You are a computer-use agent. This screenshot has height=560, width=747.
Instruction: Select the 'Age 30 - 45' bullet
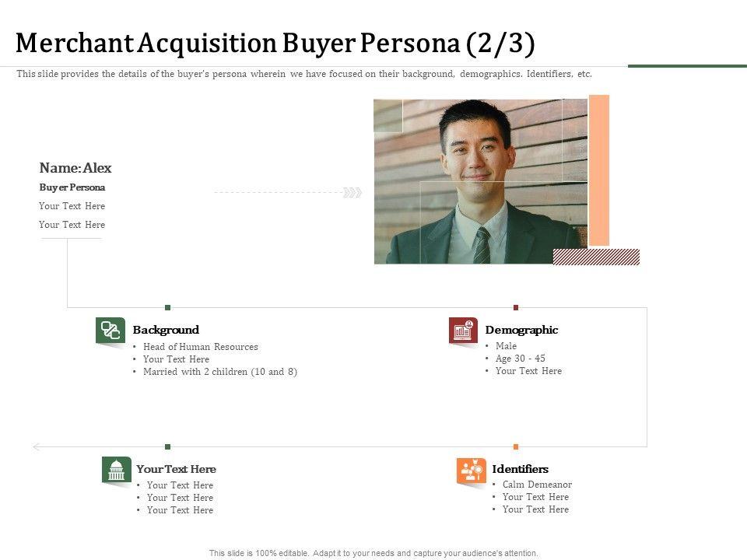pyautogui.click(x=520, y=359)
